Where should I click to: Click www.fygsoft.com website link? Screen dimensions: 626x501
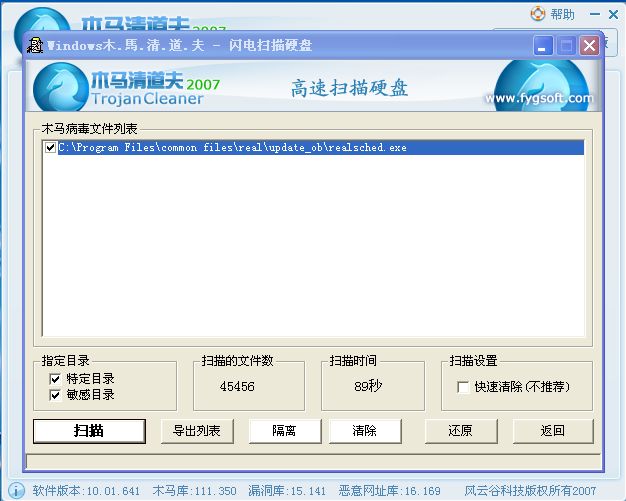pos(539,98)
